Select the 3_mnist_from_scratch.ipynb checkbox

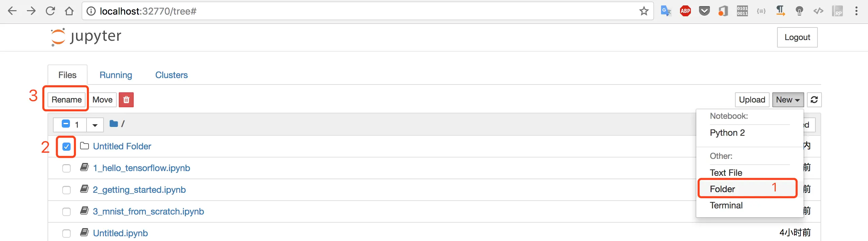point(67,212)
